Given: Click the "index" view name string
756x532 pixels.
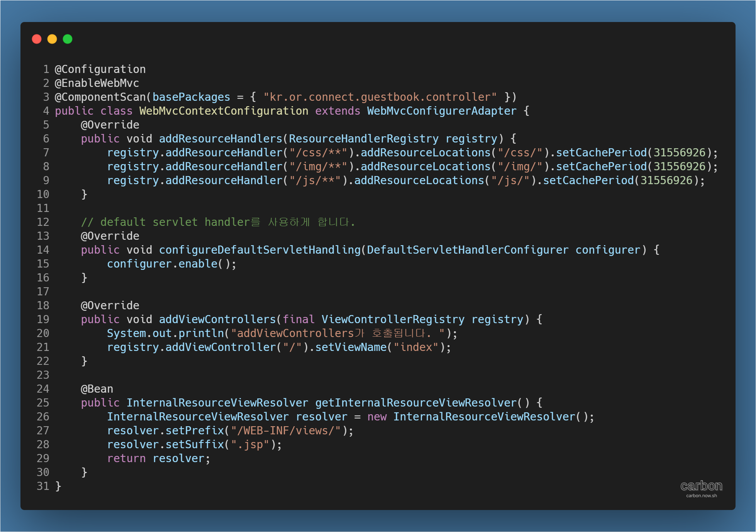Looking at the screenshot, I should [x=416, y=347].
